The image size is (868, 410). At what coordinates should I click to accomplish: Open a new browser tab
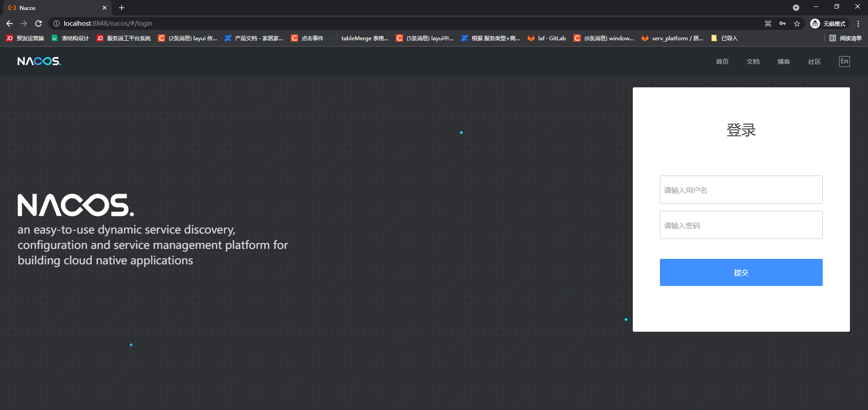click(x=122, y=8)
